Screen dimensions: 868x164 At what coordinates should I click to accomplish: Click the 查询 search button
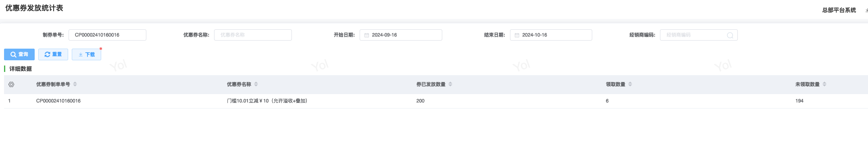19,55
